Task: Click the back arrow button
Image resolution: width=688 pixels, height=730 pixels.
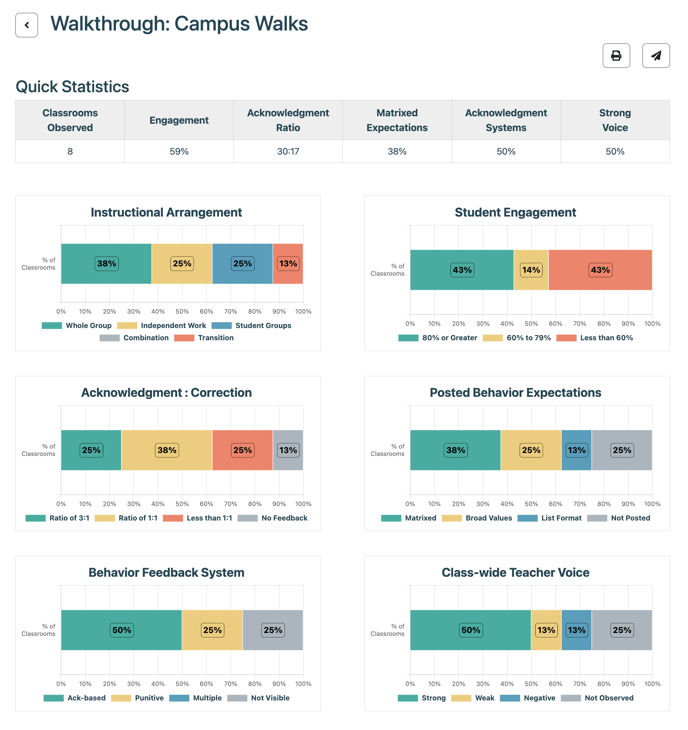Action: click(27, 25)
